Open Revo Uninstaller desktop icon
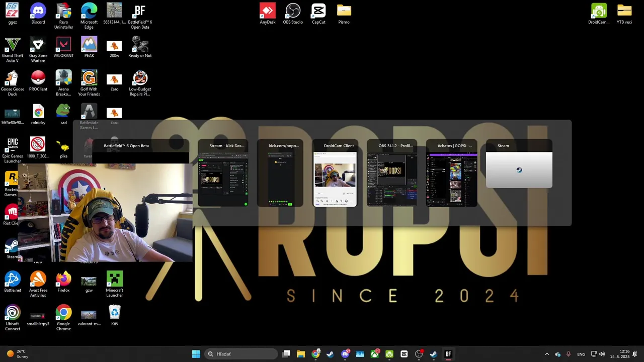 (63, 16)
